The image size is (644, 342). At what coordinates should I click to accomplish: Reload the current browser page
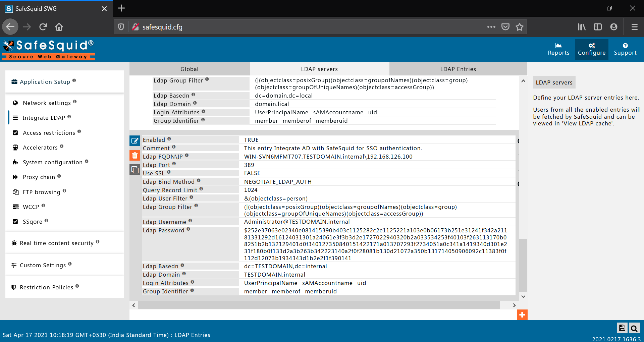pos(43,27)
